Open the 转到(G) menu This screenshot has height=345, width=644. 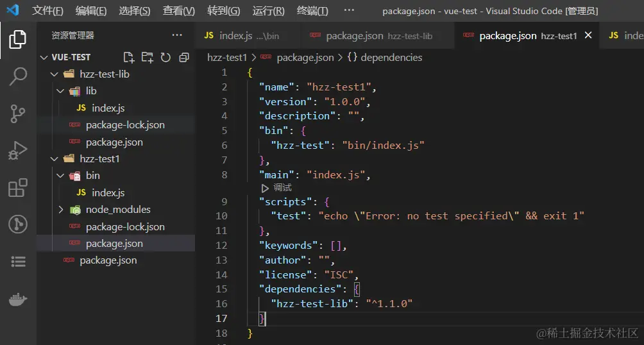[x=223, y=11]
